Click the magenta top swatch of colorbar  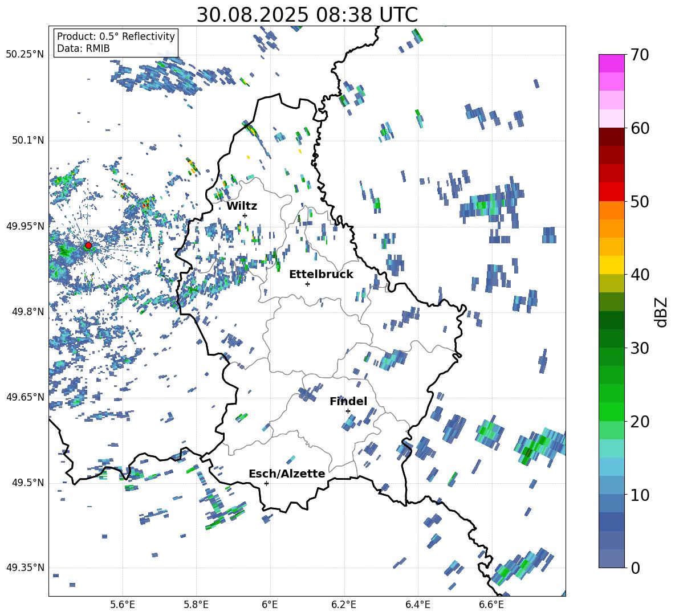611,63
